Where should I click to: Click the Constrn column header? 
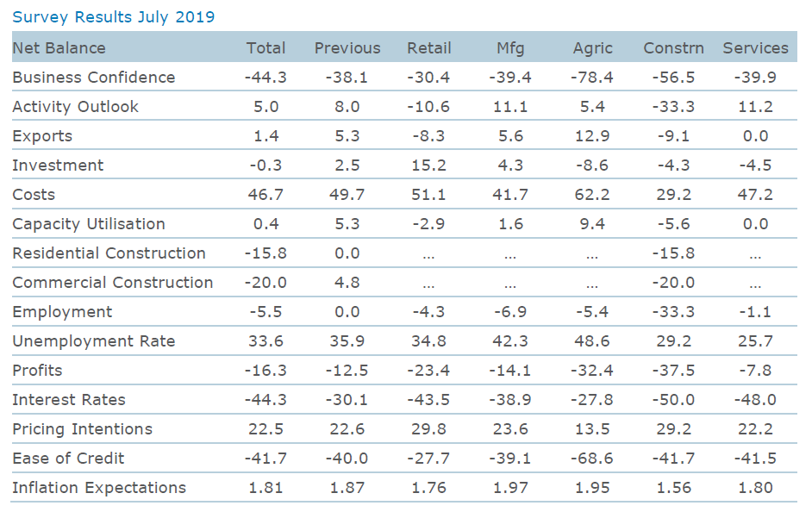click(x=673, y=48)
